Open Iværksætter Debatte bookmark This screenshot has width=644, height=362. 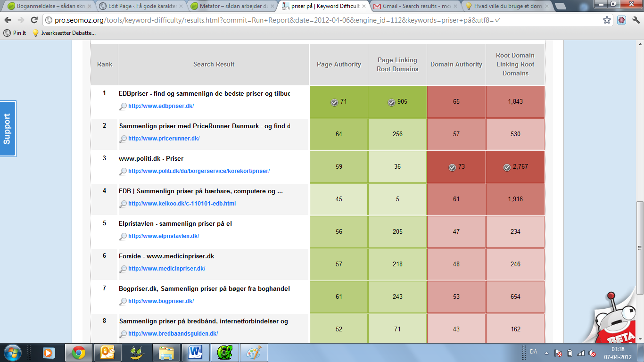click(64, 33)
